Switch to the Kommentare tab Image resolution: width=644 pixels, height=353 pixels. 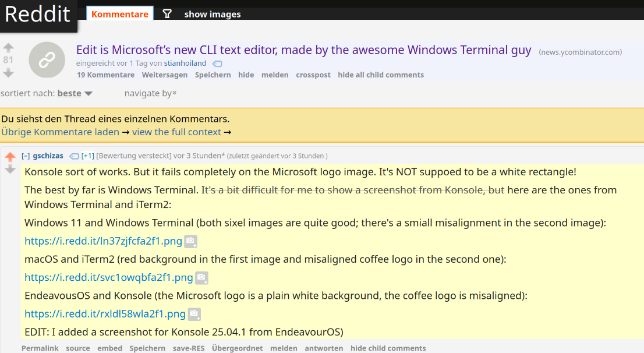point(120,14)
